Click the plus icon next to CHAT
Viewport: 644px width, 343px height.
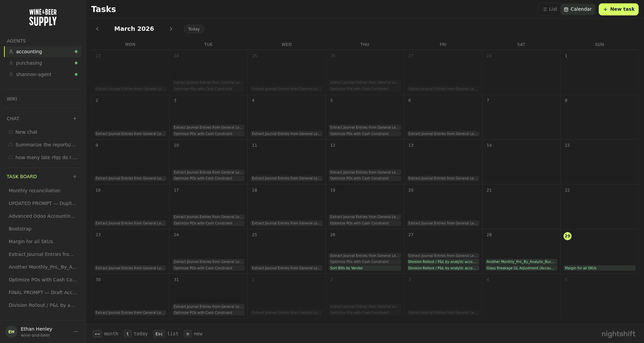click(x=75, y=119)
